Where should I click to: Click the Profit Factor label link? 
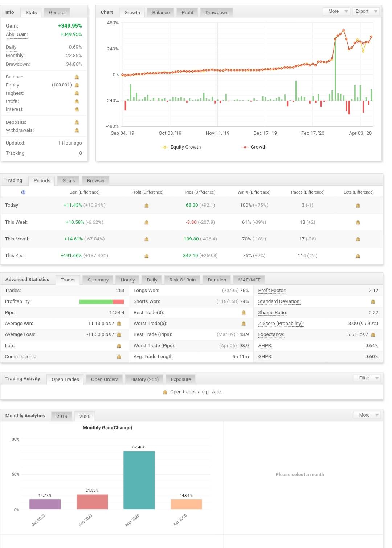pos(272,291)
